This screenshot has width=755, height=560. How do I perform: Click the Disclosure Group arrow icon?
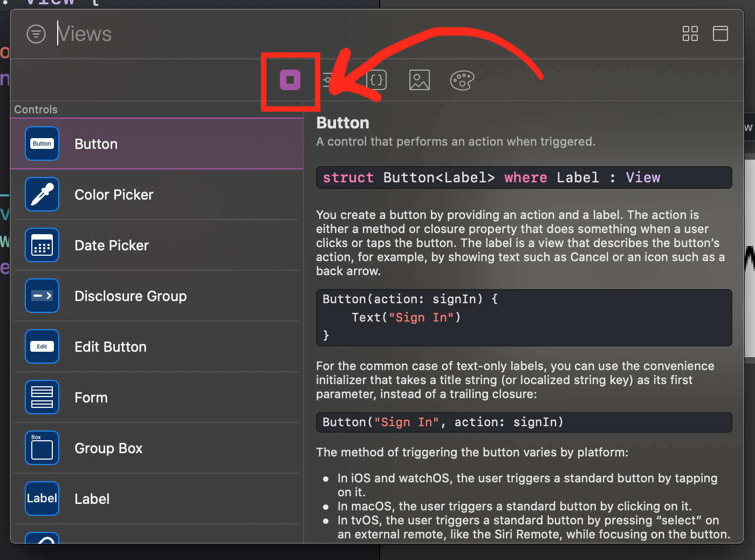tap(42, 296)
